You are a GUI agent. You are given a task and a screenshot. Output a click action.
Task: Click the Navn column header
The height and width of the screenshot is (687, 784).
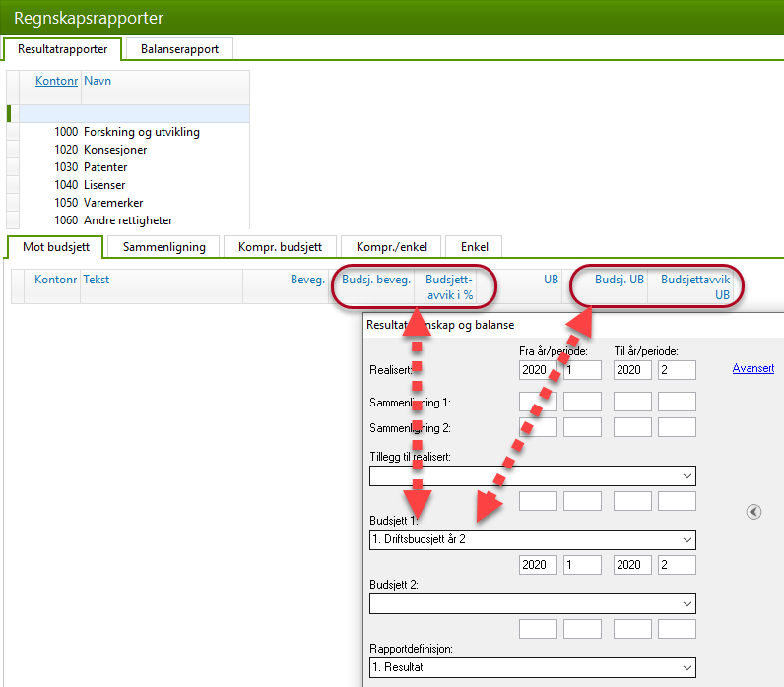(98, 81)
